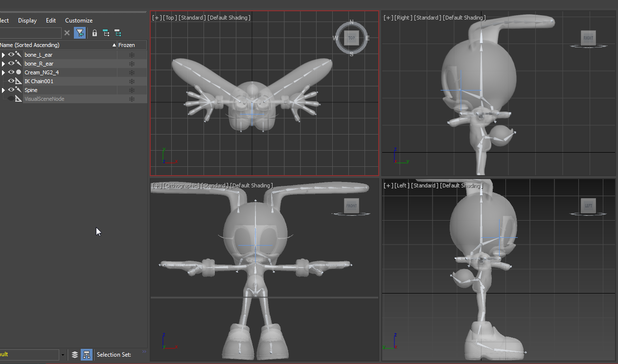This screenshot has height=364, width=618.
Task: Select the VisualSceneNode row
Action: [x=73, y=99]
